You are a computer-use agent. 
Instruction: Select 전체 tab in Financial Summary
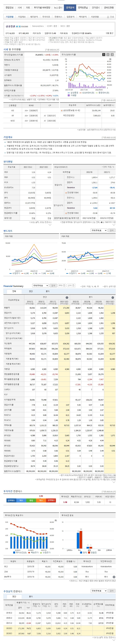pos(14,292)
